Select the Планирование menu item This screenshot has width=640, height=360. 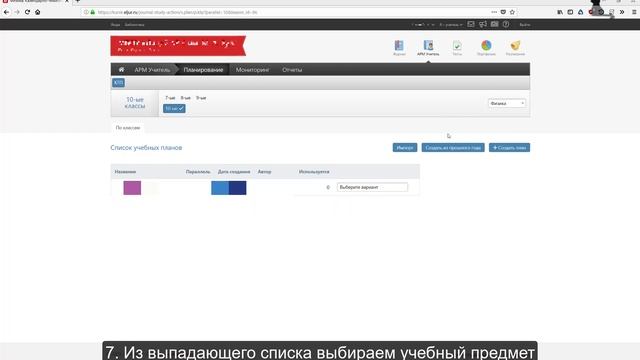point(203,70)
